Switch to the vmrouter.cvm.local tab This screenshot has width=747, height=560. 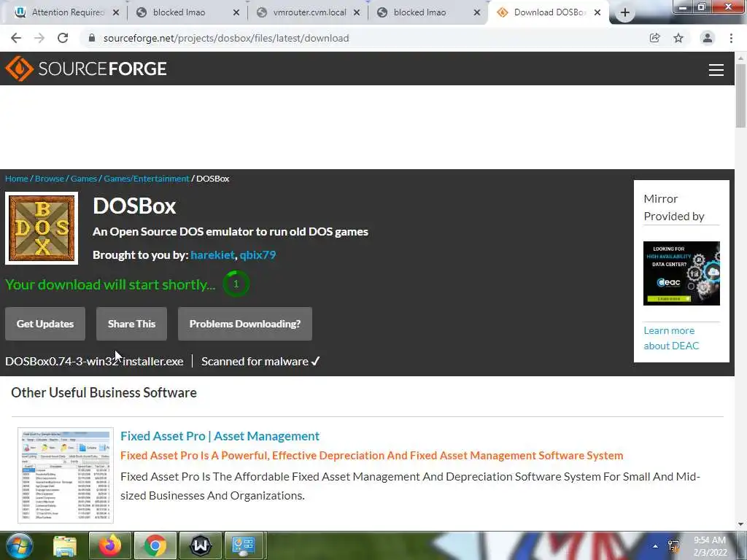point(309,13)
